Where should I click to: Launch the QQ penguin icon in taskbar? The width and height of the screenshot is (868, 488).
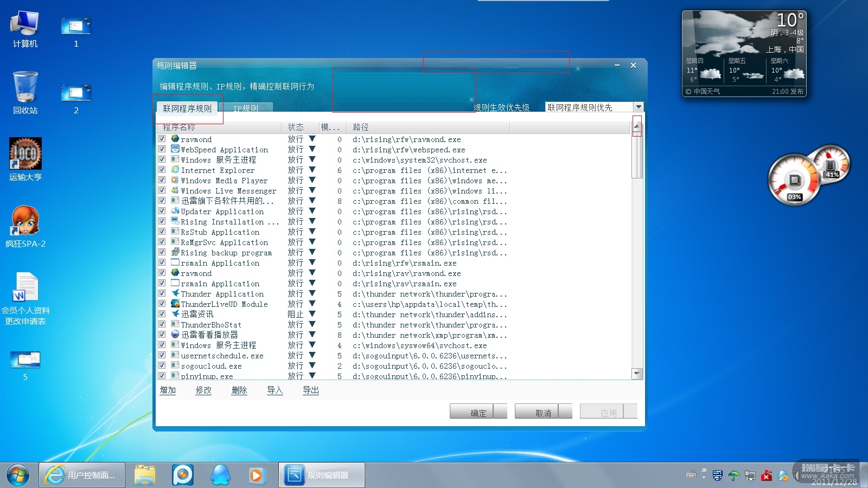pyautogui.click(x=220, y=475)
